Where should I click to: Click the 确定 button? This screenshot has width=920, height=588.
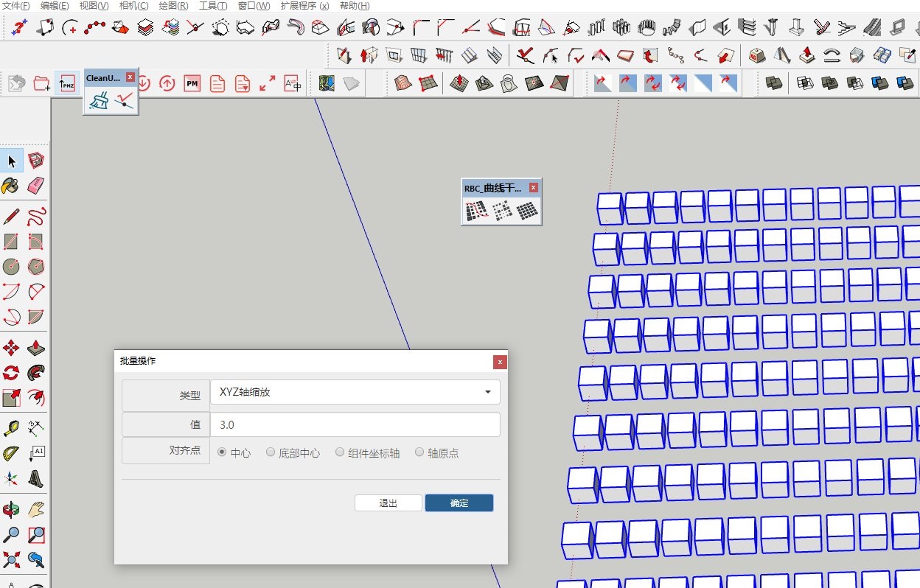tap(459, 503)
